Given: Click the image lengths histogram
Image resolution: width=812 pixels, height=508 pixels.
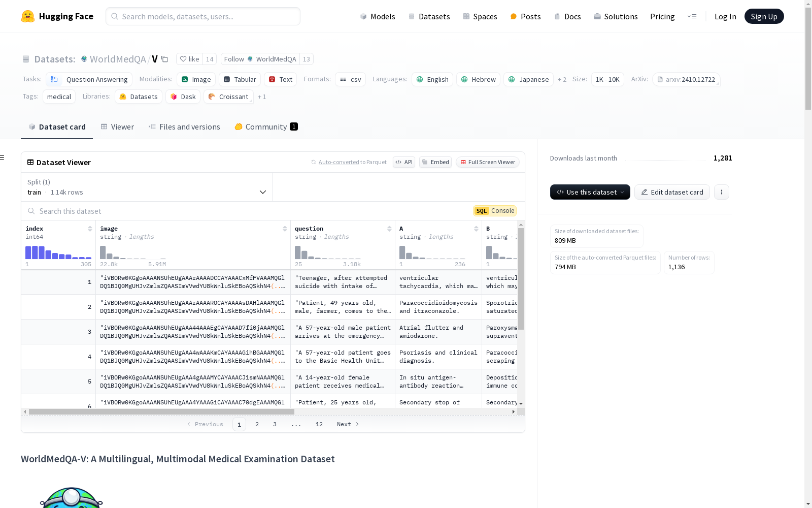Looking at the screenshot, I should (133, 252).
